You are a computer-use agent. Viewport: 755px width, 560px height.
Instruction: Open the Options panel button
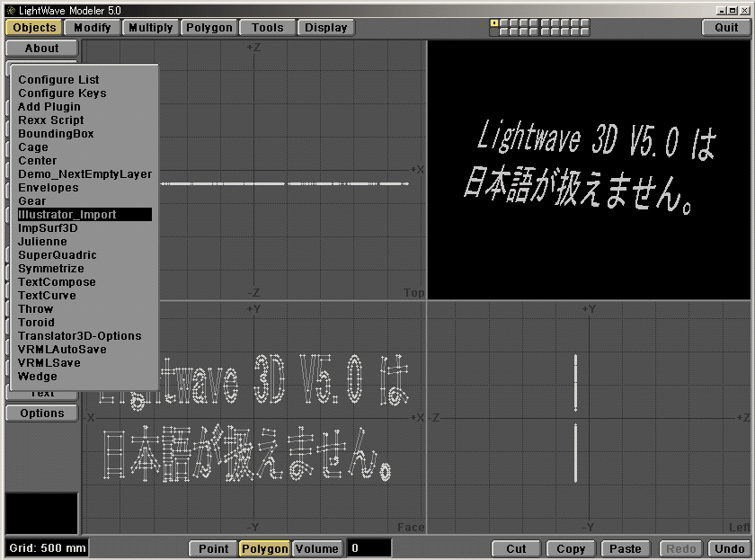42,413
